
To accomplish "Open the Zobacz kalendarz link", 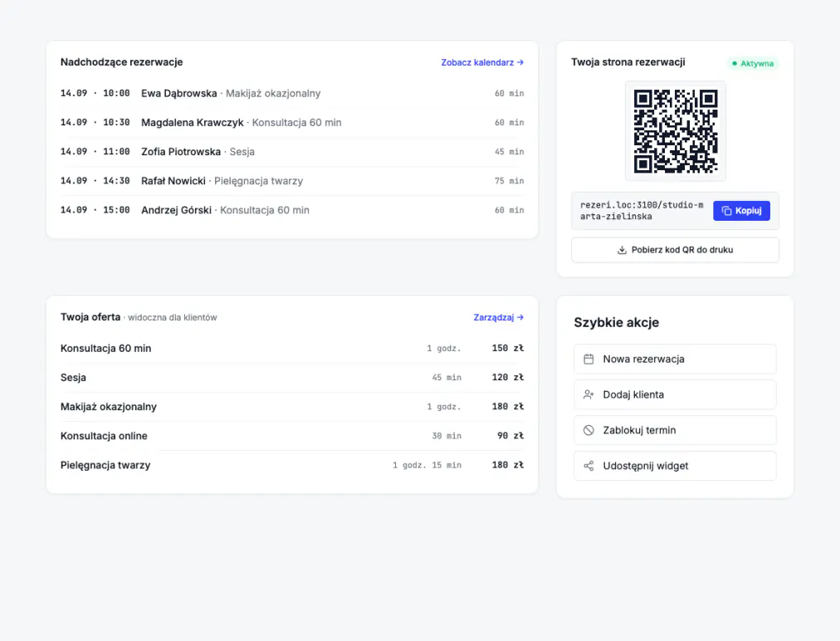I will pyautogui.click(x=482, y=63).
